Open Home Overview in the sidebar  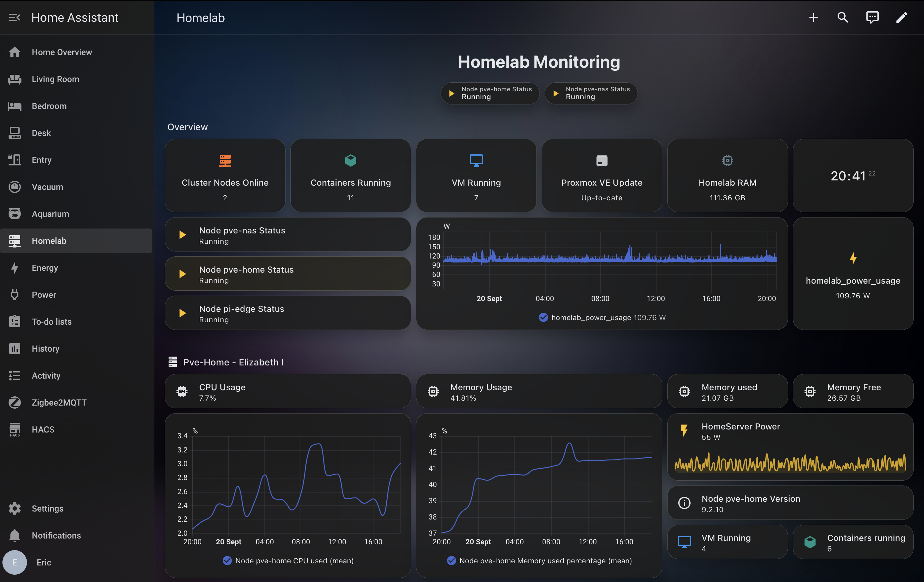76,52
